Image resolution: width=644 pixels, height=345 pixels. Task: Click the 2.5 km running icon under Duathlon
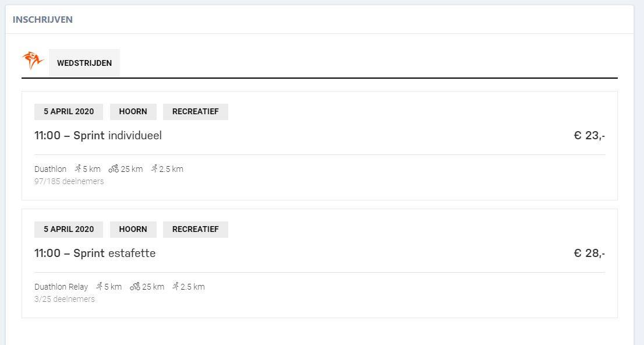154,168
